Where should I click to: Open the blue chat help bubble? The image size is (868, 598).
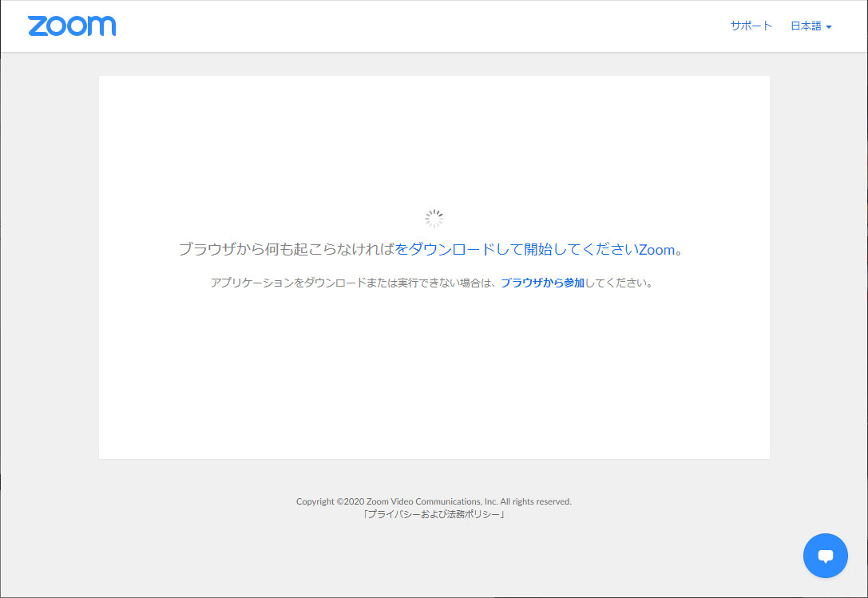[825, 556]
